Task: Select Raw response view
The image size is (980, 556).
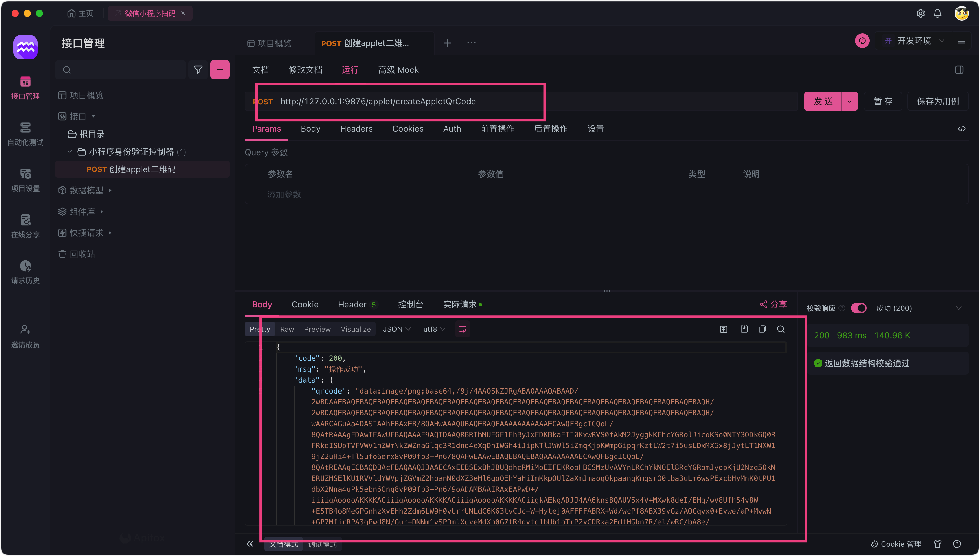Action: [x=287, y=329]
